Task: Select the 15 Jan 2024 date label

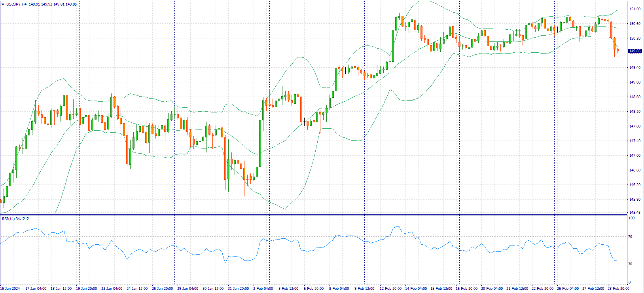Action: point(10,289)
